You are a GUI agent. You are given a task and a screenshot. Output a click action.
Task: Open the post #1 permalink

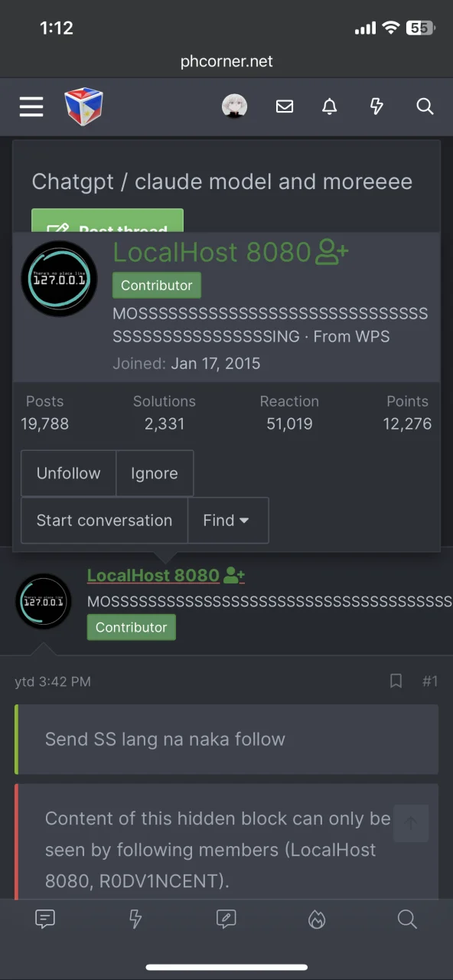click(430, 681)
